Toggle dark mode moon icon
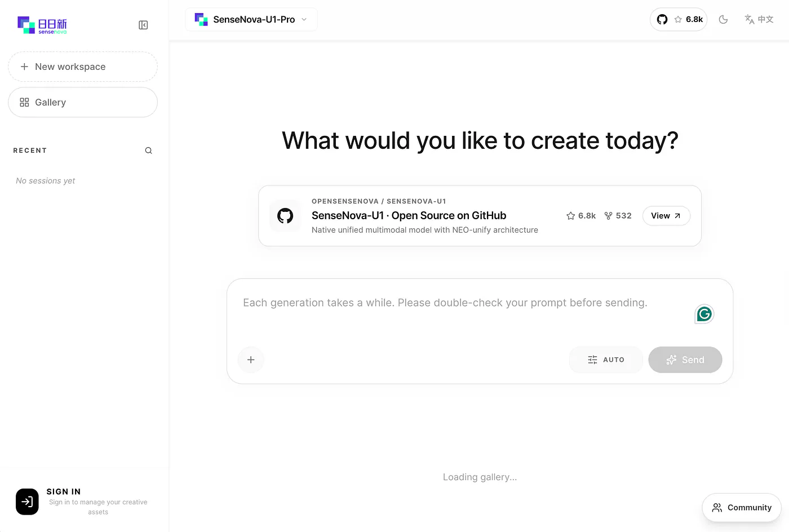The width and height of the screenshot is (789, 532). pos(724,19)
